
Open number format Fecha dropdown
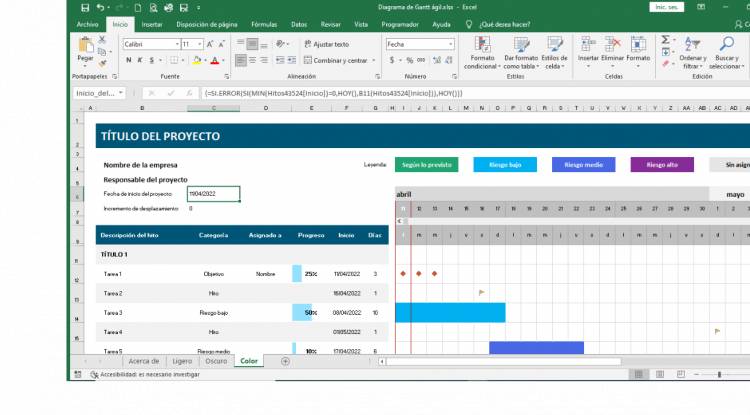coord(451,44)
